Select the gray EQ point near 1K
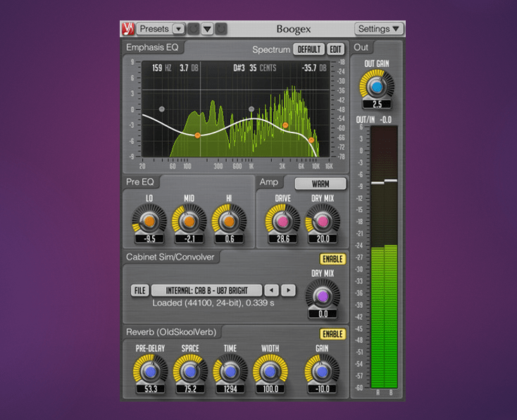The width and height of the screenshot is (517, 420). click(x=251, y=109)
